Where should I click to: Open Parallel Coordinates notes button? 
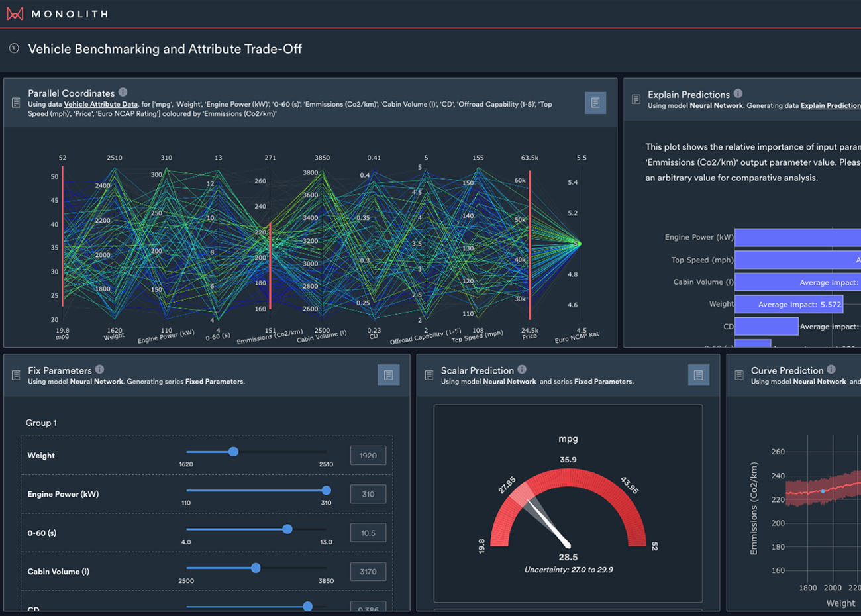(x=595, y=103)
